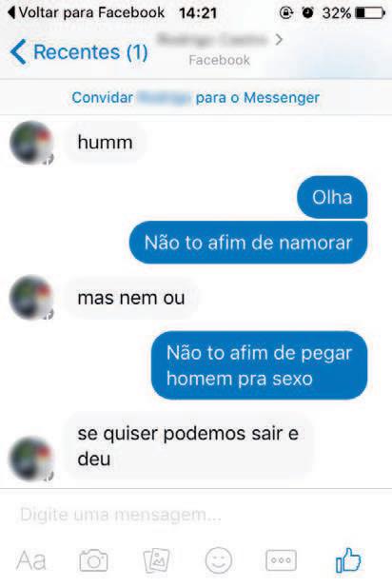Open the photo gallery icon

tap(156, 560)
